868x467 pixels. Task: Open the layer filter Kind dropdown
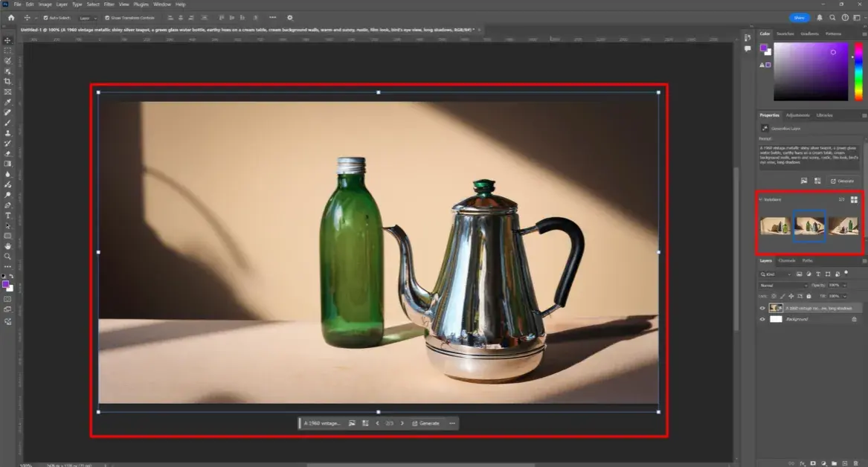775,274
